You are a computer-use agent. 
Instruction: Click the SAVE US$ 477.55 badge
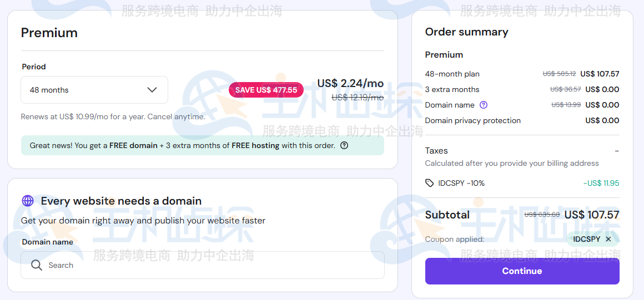[266, 90]
